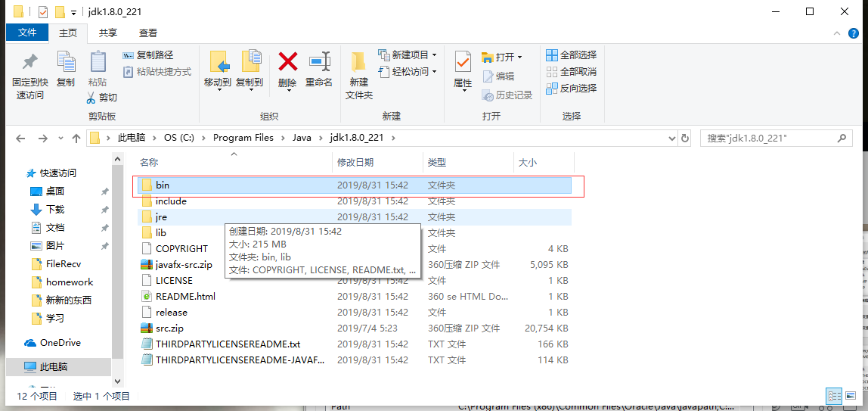The height and width of the screenshot is (411, 868).
Task: Switch to the Home (主页) tab
Action: point(68,33)
